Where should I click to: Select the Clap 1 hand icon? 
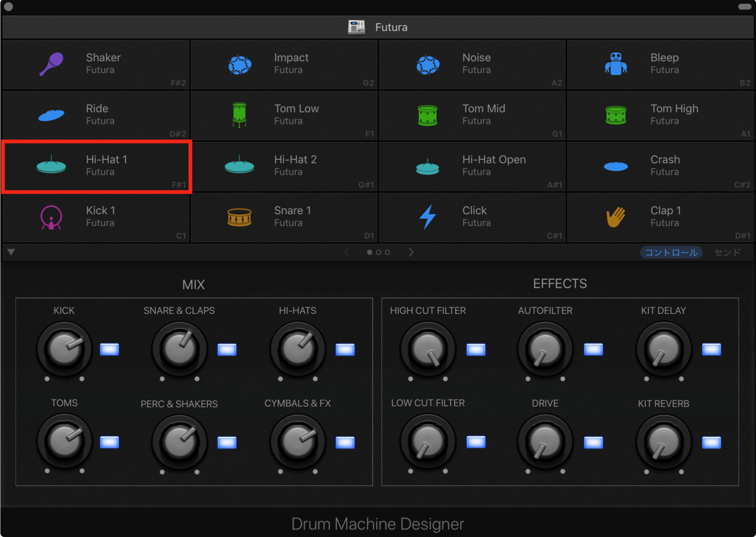pyautogui.click(x=616, y=217)
